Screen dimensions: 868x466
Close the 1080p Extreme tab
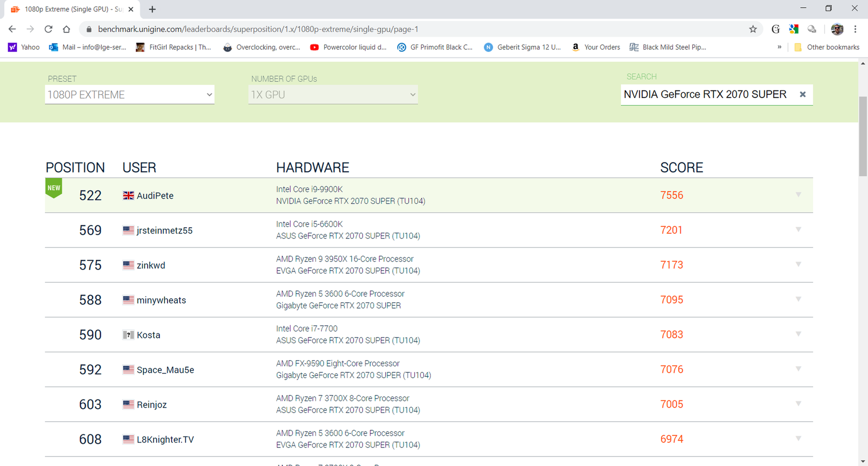tap(131, 9)
